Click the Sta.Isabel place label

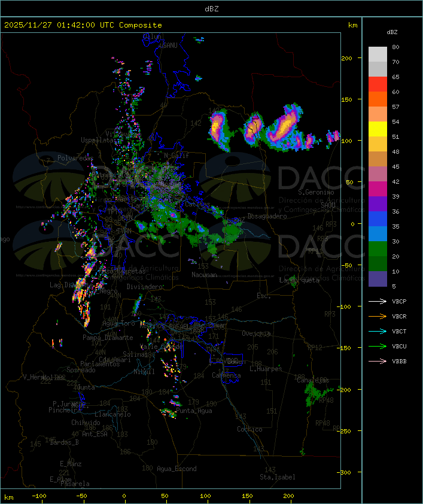(278, 477)
